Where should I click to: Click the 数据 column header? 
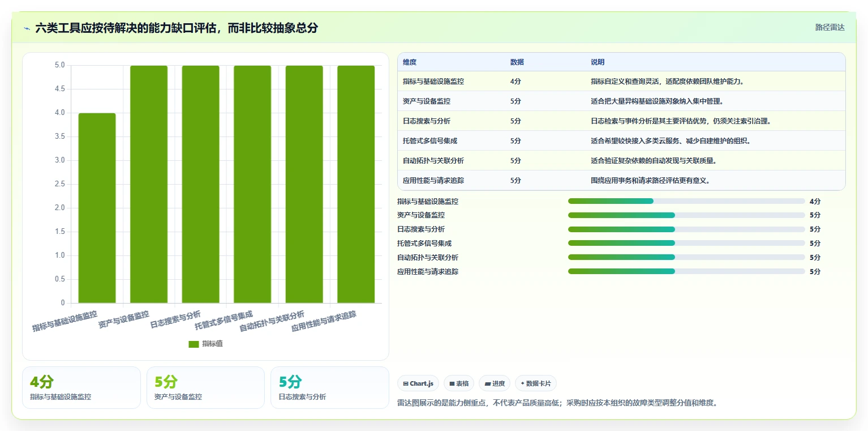coord(517,62)
